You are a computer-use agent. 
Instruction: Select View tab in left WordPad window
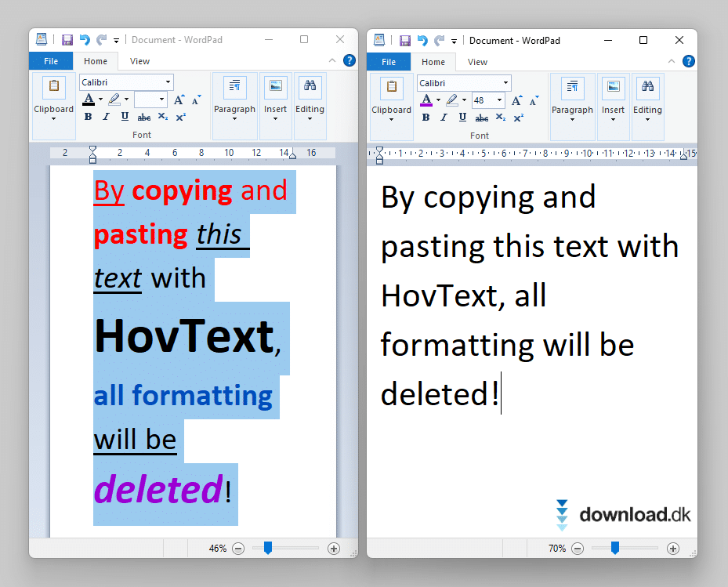139,61
